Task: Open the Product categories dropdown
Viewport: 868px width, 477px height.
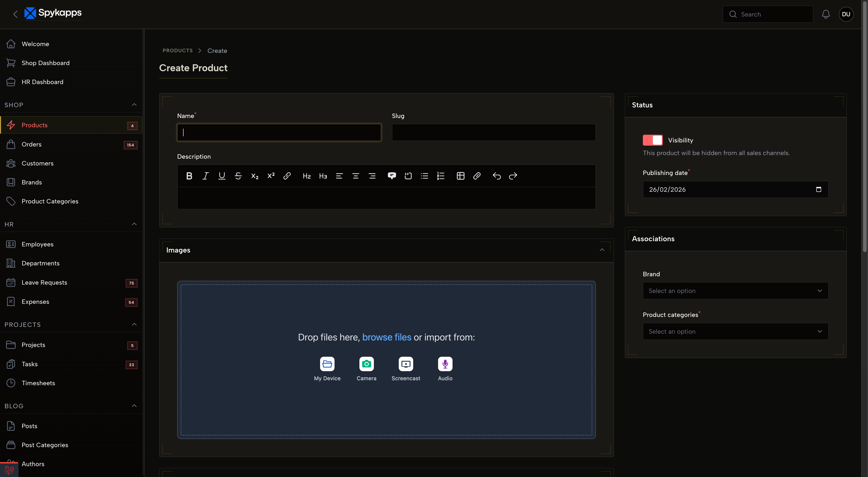Action: (x=735, y=331)
